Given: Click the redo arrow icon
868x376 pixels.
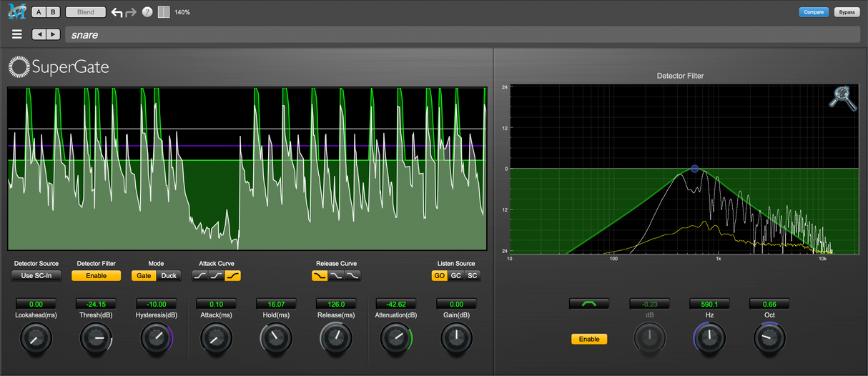Looking at the screenshot, I should tap(131, 13).
